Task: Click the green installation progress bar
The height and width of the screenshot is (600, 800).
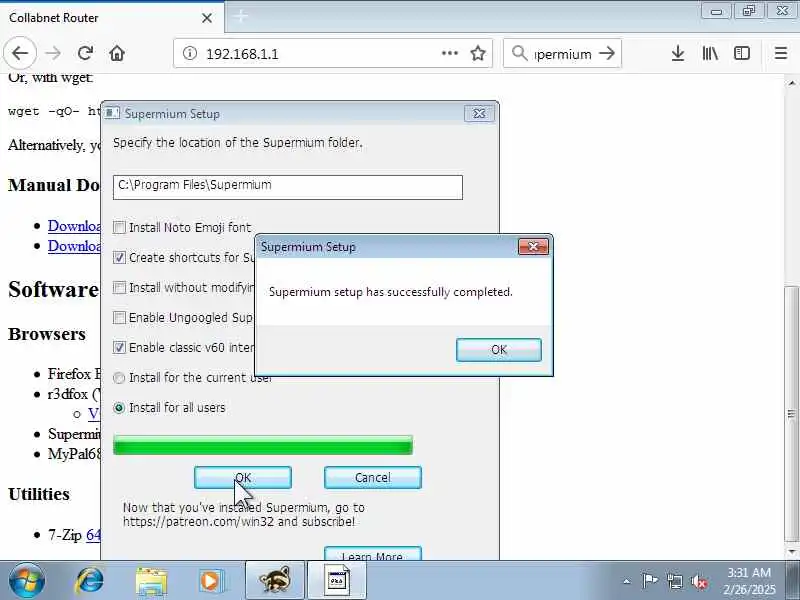Action: 263,445
